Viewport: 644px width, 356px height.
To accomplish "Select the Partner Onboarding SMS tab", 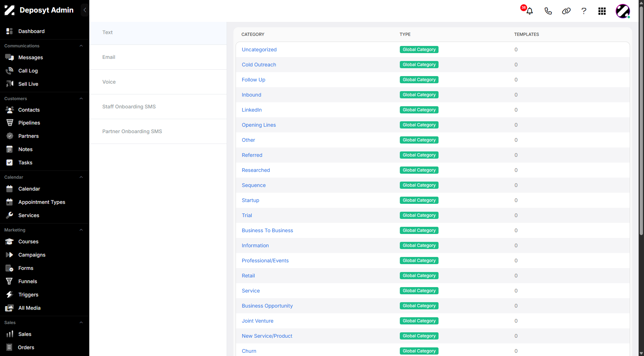I will pos(158,131).
